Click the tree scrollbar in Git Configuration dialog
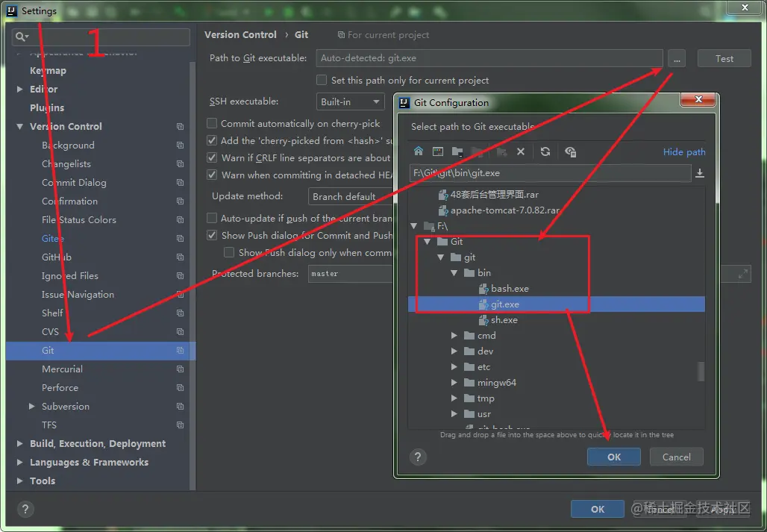 point(701,371)
